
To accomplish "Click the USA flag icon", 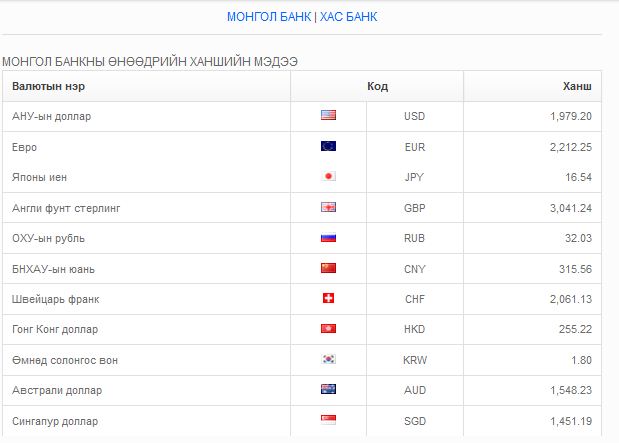I will 328,116.
